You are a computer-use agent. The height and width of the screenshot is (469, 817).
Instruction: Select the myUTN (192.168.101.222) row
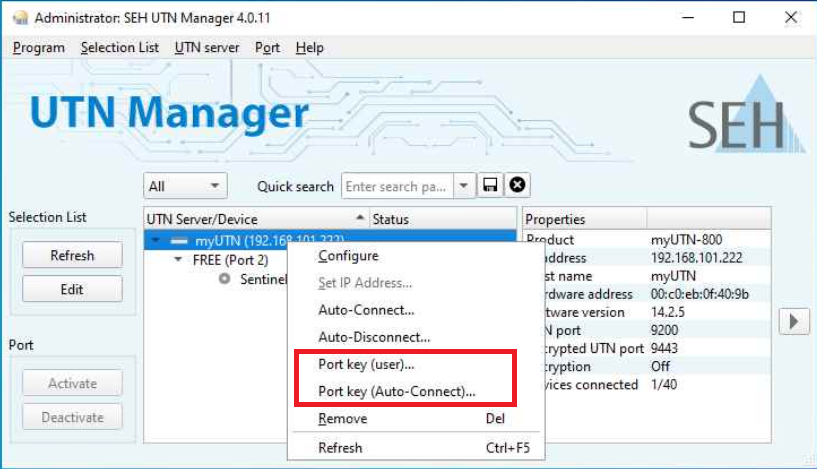330,240
